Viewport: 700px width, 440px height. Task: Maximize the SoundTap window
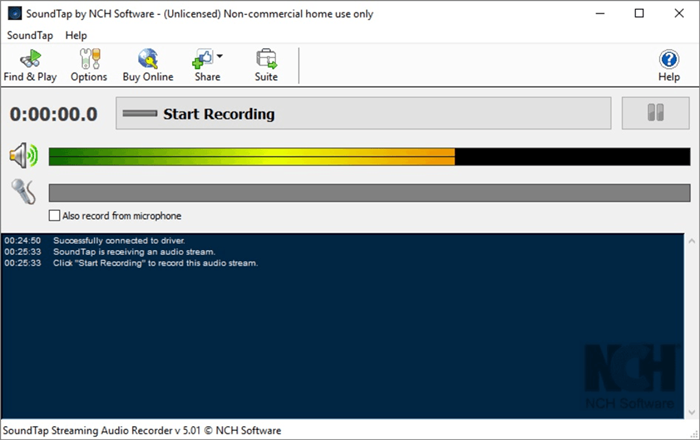(x=639, y=13)
